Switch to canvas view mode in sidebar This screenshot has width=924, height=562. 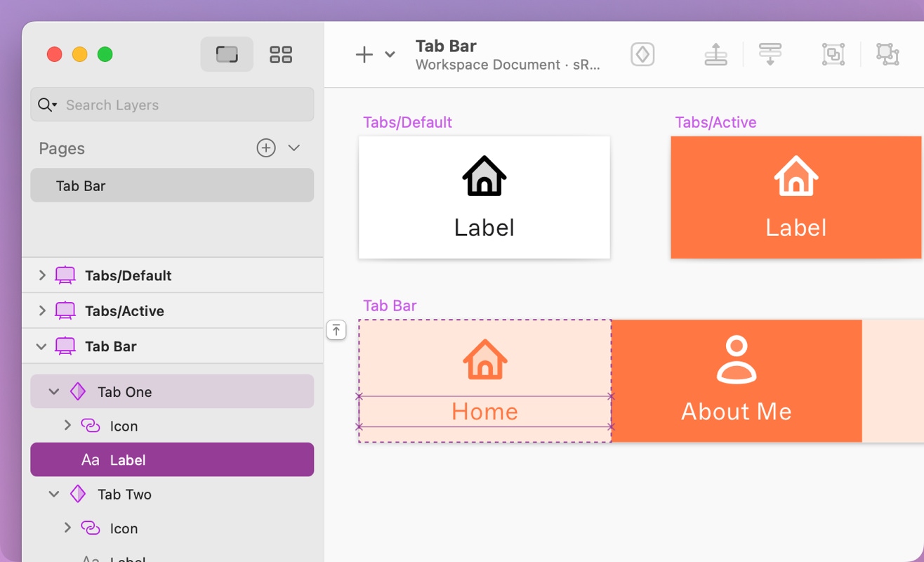tap(227, 54)
